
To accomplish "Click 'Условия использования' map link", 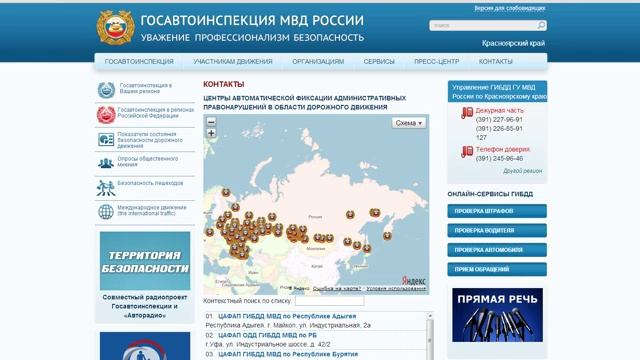I will tap(396, 288).
